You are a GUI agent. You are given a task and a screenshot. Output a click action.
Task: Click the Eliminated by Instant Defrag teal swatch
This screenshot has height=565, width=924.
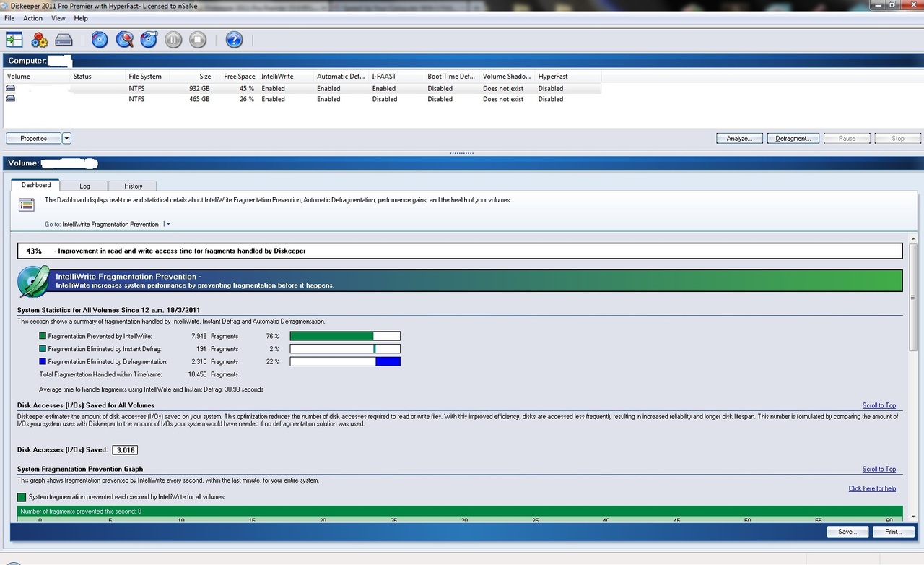43,349
